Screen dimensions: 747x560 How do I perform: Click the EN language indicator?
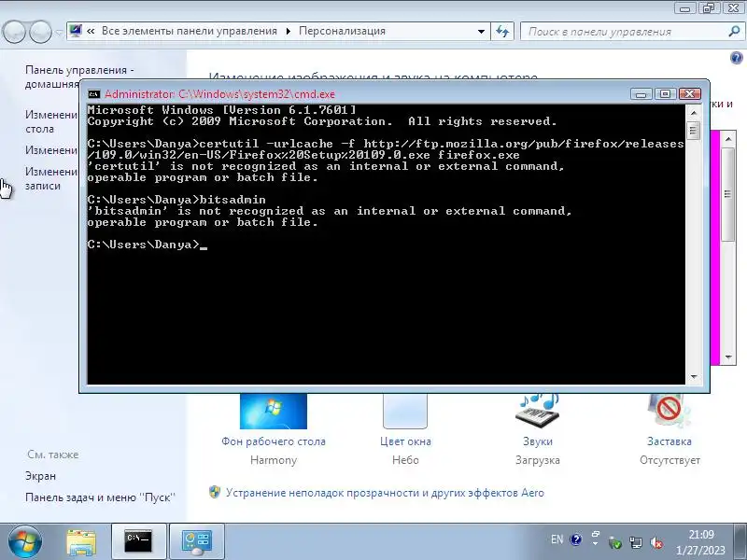click(557, 539)
